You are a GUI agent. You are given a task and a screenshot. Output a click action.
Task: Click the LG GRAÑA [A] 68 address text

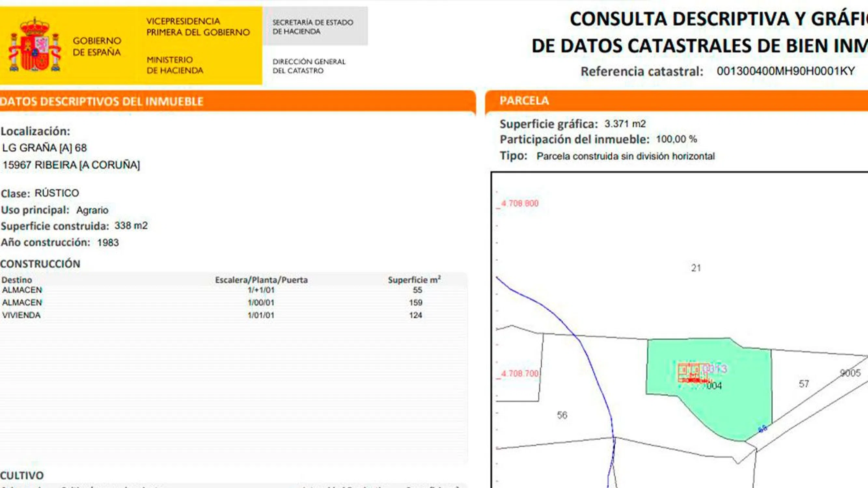[x=45, y=148]
